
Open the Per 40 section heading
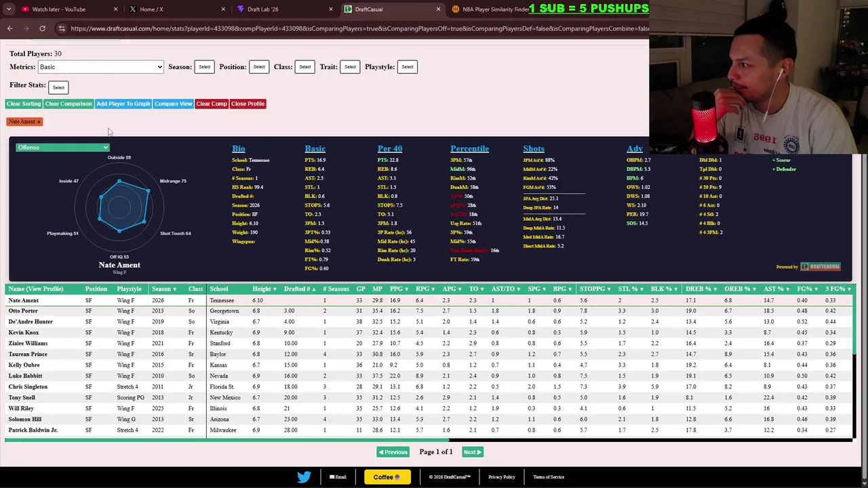(x=390, y=148)
